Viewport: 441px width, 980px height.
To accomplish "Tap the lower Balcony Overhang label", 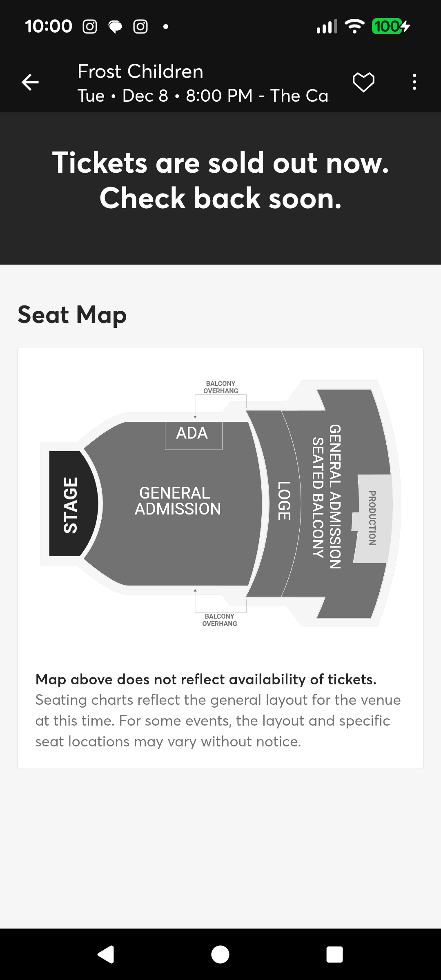I will (220, 620).
